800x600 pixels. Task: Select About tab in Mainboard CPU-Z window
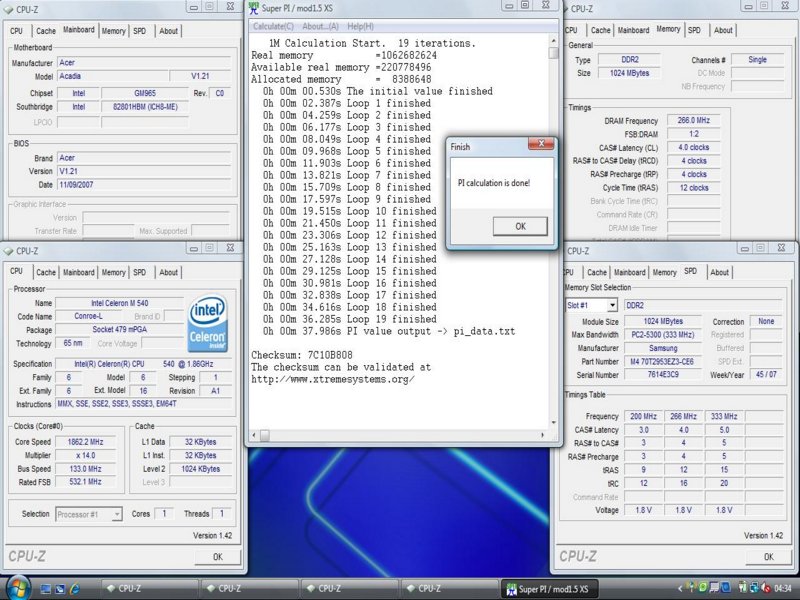pyautogui.click(x=168, y=31)
